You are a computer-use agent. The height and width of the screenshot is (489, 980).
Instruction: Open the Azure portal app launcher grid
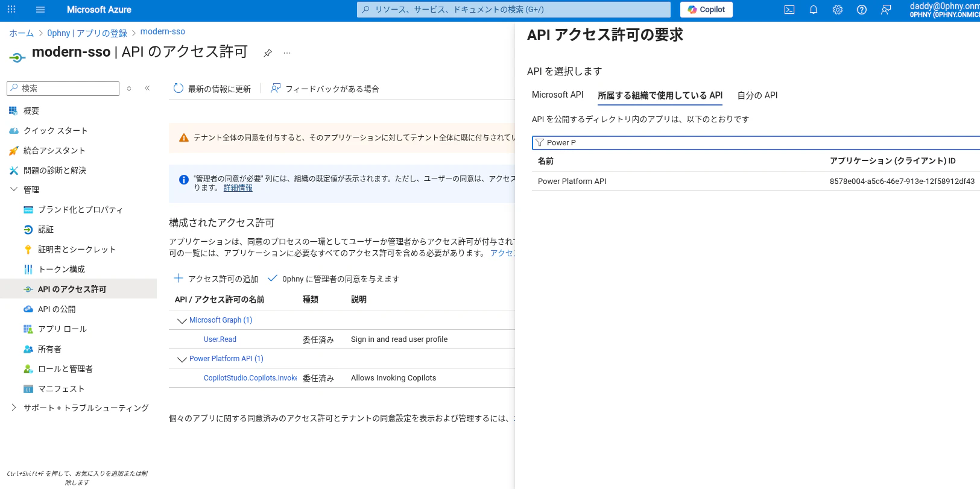11,10
